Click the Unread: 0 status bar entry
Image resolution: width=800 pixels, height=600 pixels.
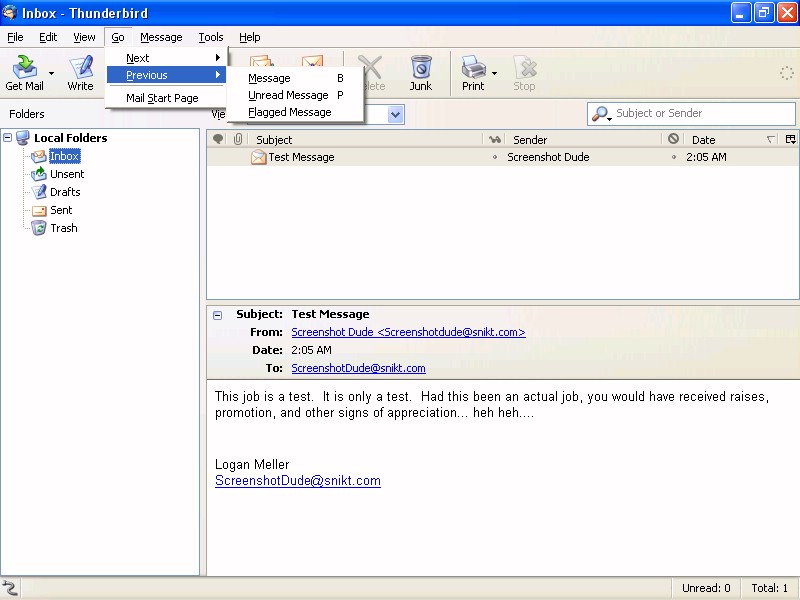(x=706, y=588)
